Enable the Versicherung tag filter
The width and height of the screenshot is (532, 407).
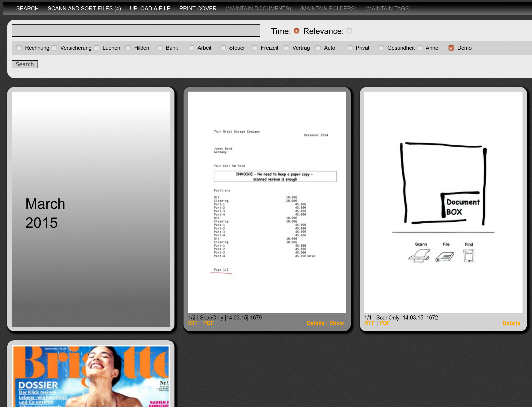pyautogui.click(x=54, y=48)
